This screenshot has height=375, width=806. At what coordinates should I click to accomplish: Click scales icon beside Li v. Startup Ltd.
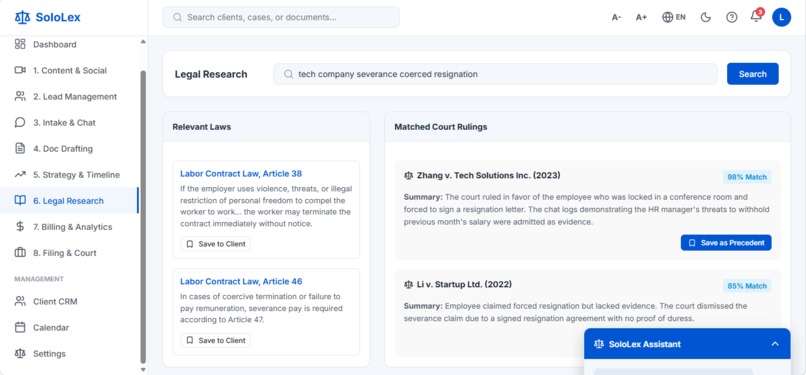409,285
